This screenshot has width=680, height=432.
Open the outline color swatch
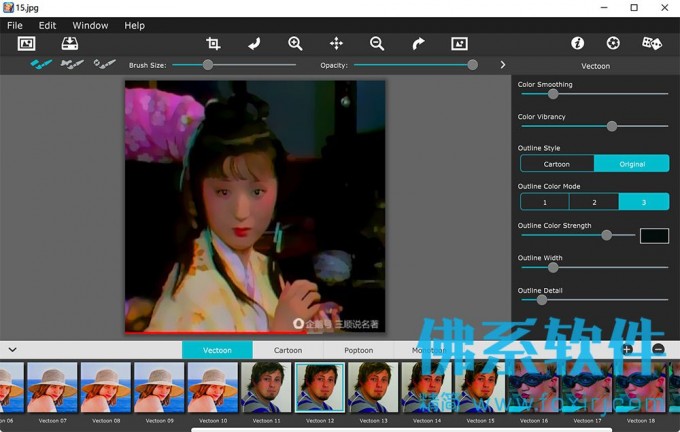tap(654, 236)
